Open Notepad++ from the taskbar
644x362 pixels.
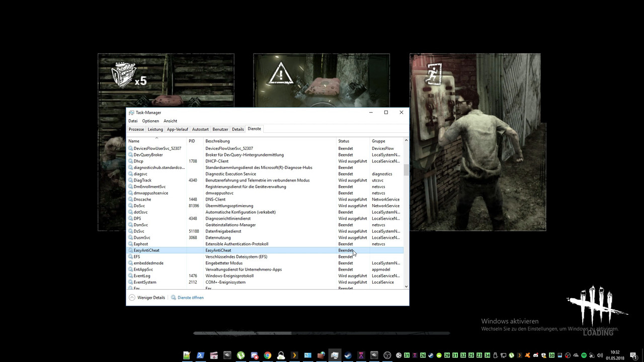click(x=187, y=355)
